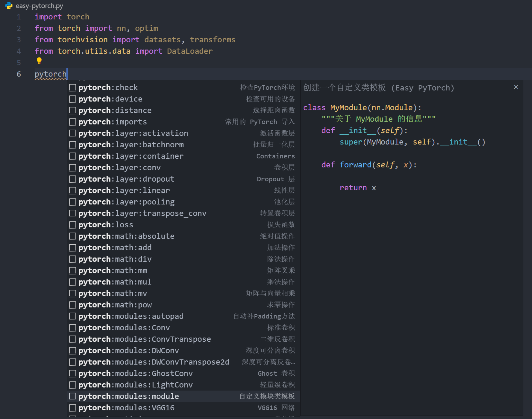Choose the pytorch:loss snippet
Image resolution: width=532 pixels, height=419 pixels.
coord(184,225)
